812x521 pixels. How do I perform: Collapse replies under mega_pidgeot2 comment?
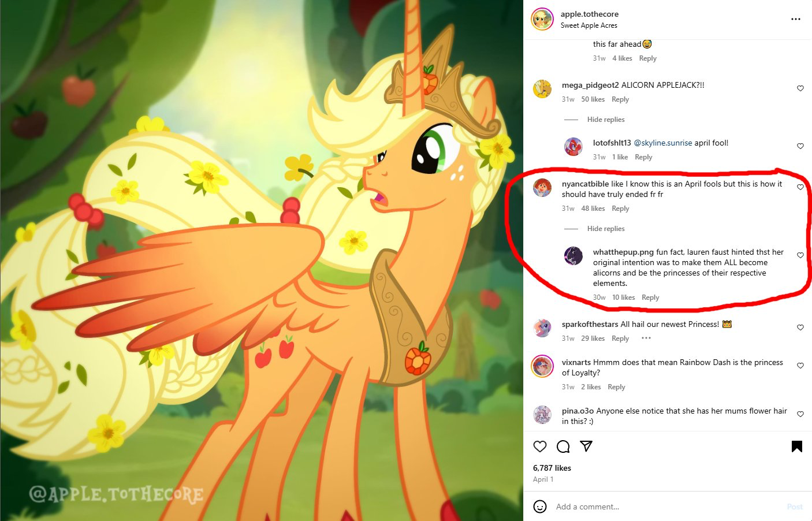(606, 120)
